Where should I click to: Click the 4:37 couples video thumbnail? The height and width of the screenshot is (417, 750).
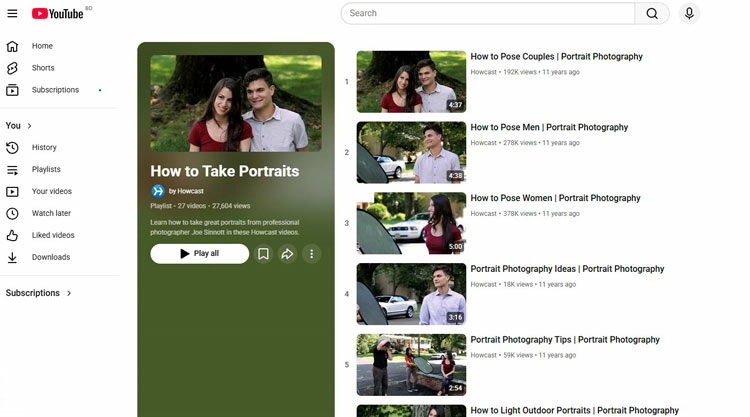pos(411,82)
